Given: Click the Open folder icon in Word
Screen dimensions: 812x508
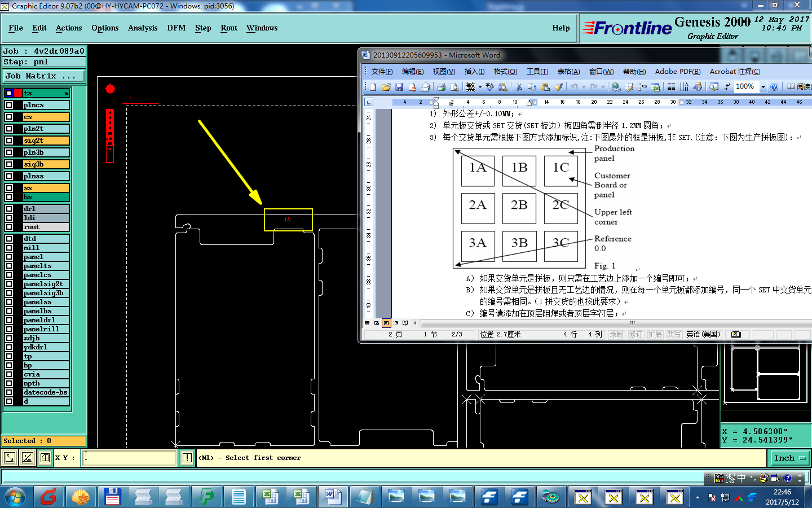Looking at the screenshot, I should (x=386, y=87).
